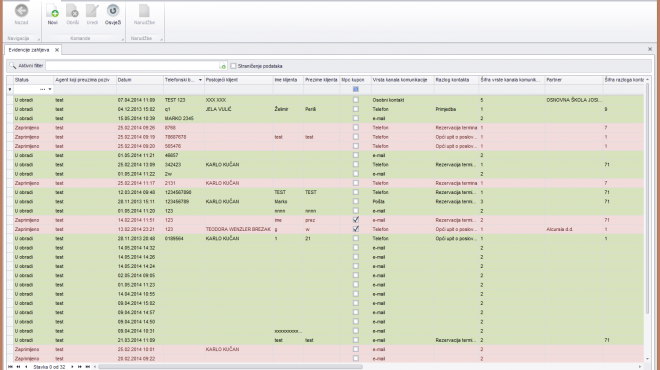Viewport: 660px width, 370px height.
Task: Click the filter row funnel indicator
Action: (x=10, y=89)
